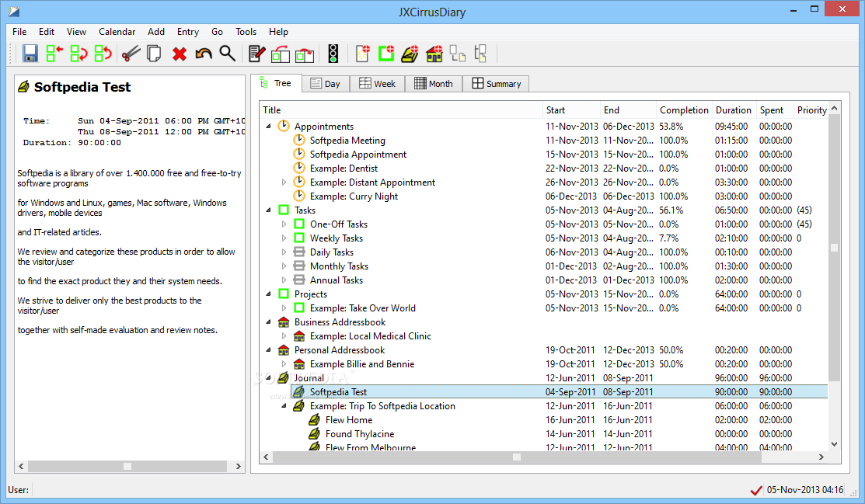The width and height of the screenshot is (865, 504).
Task: Click the Business Addressbook house icon
Action: [284, 322]
